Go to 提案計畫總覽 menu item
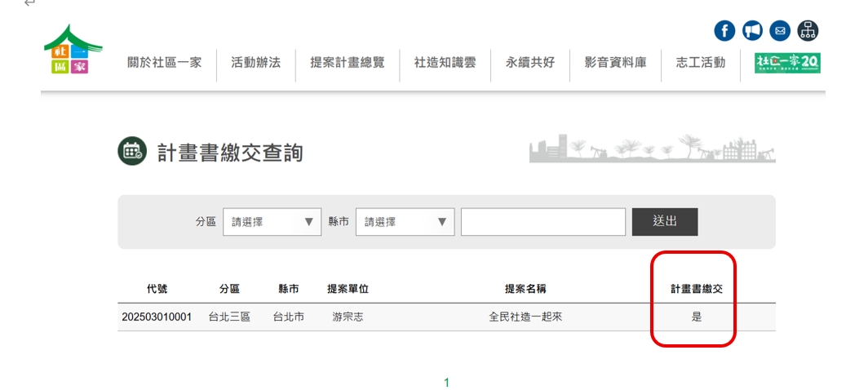The height and width of the screenshot is (390, 868). click(347, 63)
